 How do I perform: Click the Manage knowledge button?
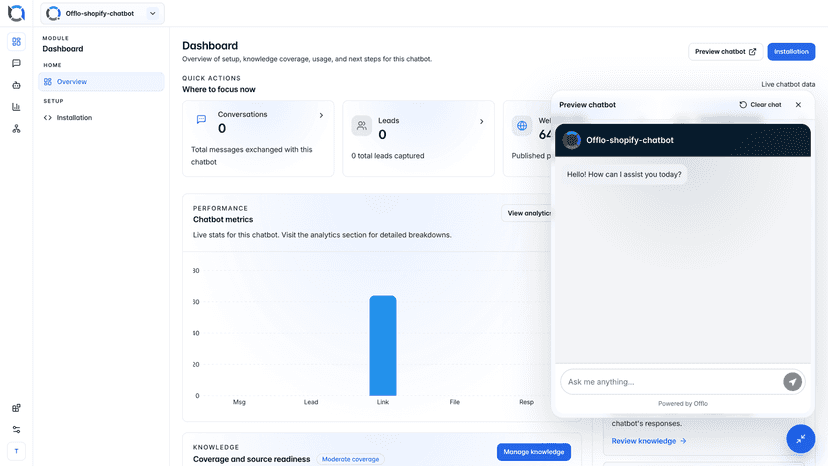533,452
